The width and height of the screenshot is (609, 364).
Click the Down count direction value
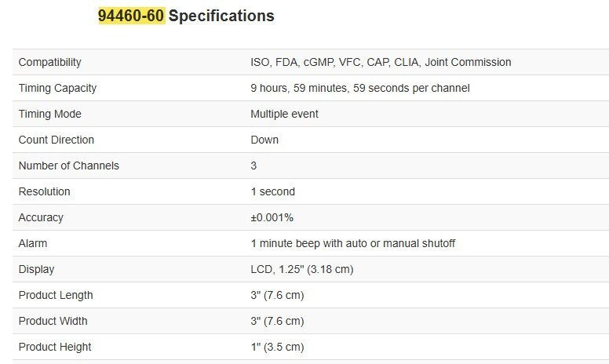[x=264, y=140]
